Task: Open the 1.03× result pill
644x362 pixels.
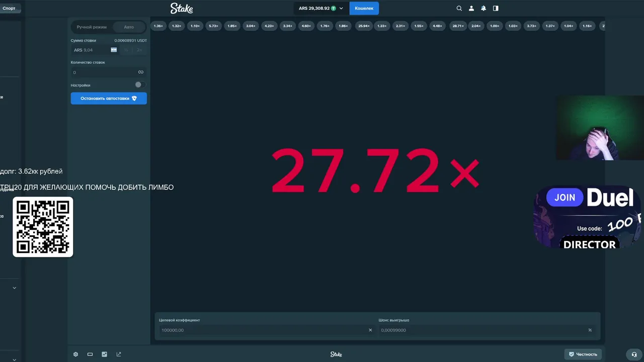Action: [x=513, y=26]
